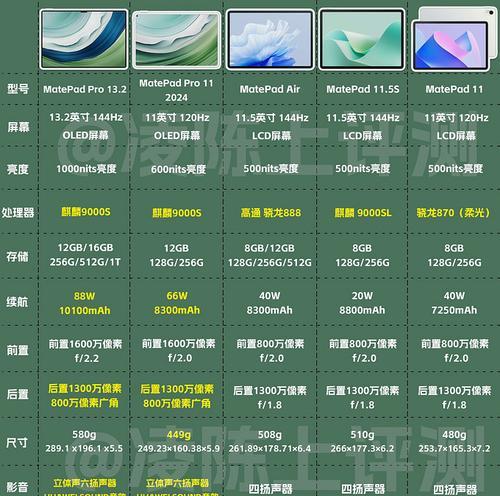
Task: Click the '处理器' row header
Action: [18, 213]
